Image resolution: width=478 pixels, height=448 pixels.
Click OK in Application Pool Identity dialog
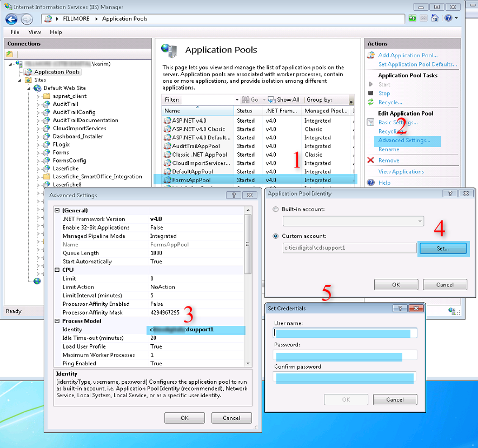point(396,285)
